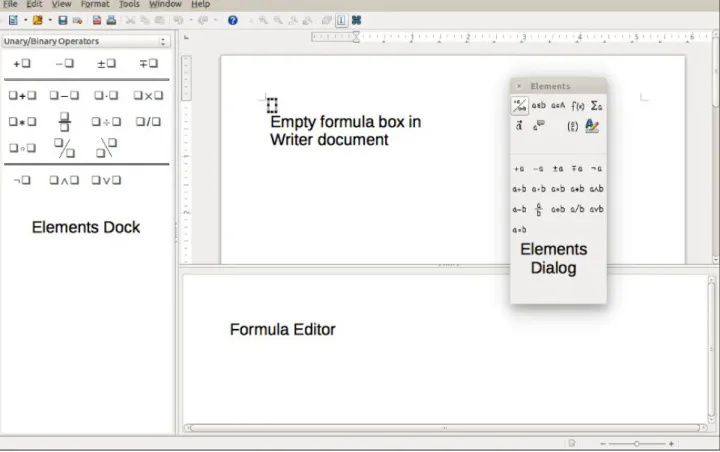
Task: Click the Zoom In magnifier icon
Action: pyautogui.click(x=263, y=20)
